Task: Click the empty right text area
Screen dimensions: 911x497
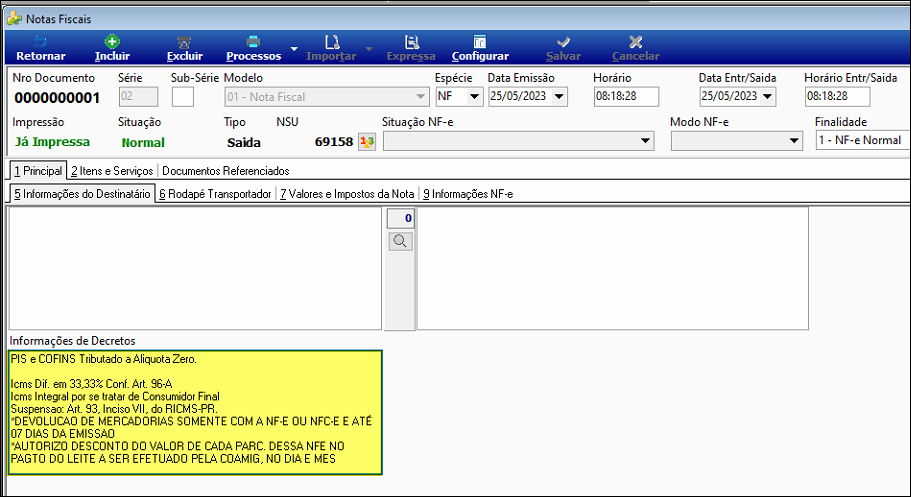Action: point(613,269)
